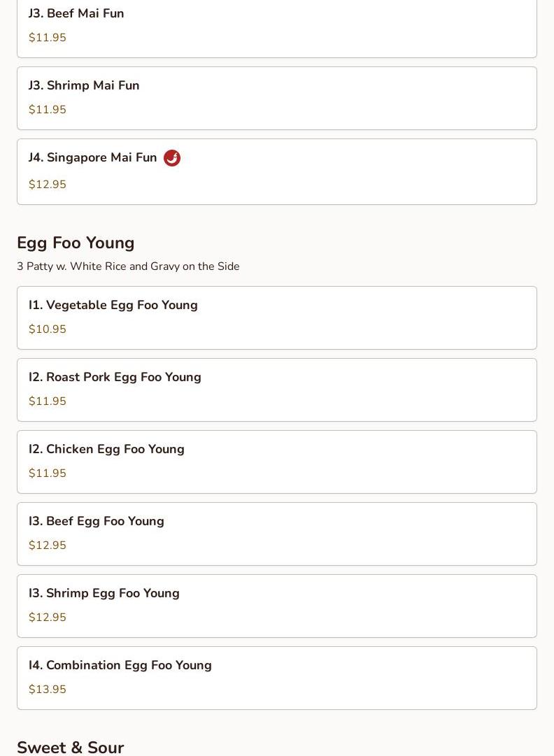Choose the J4. Singapore Mai Fun item name

tap(93, 157)
